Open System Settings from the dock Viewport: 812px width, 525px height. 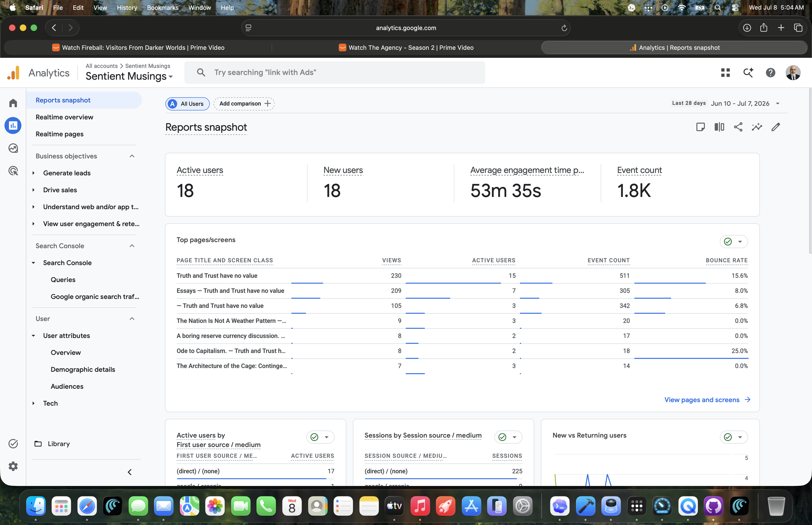[523, 506]
